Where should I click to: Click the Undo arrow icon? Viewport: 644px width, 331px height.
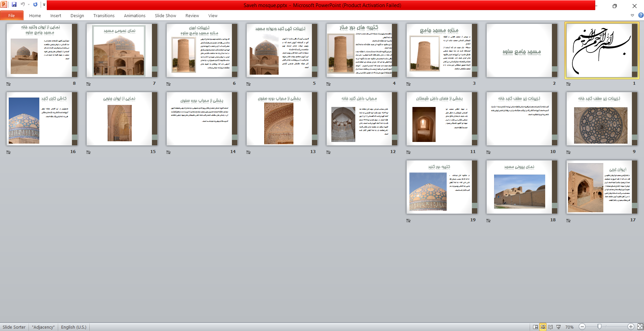[x=23, y=5]
